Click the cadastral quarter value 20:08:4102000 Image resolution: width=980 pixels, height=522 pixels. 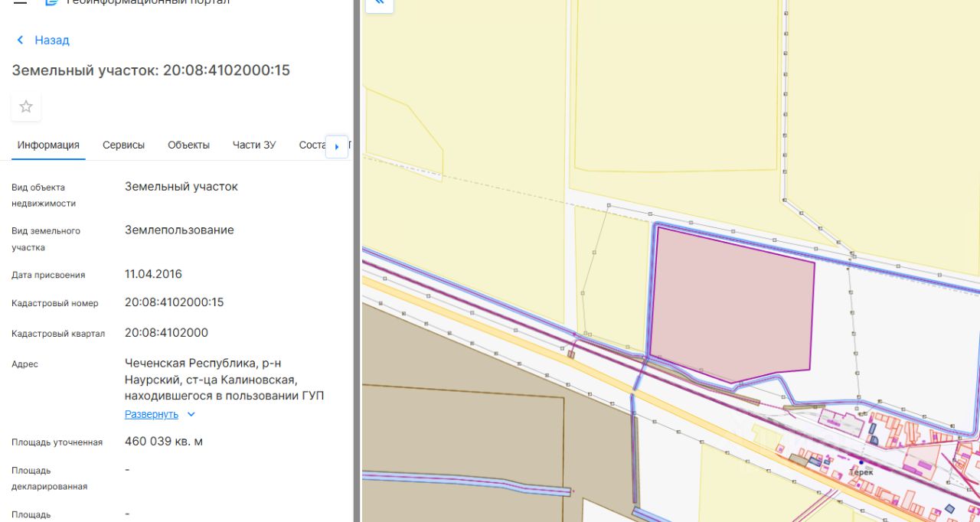[x=166, y=333]
